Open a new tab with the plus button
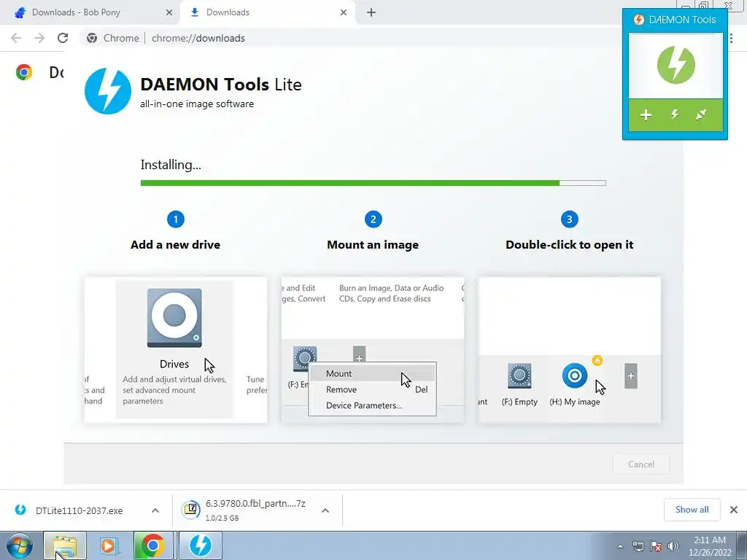 (371, 12)
